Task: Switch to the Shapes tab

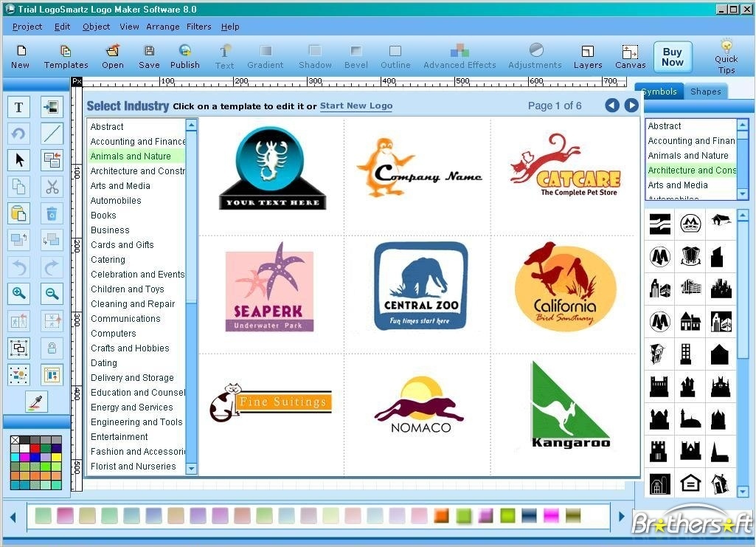Action: coord(705,91)
